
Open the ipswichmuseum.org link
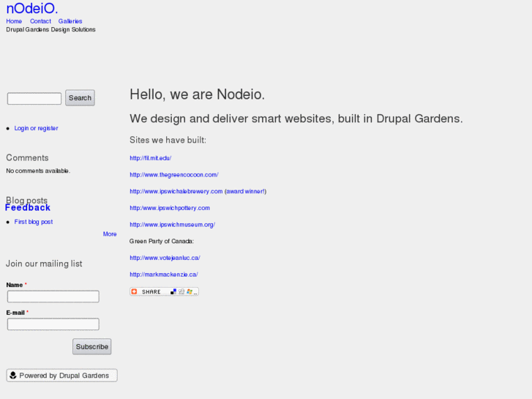point(172,225)
